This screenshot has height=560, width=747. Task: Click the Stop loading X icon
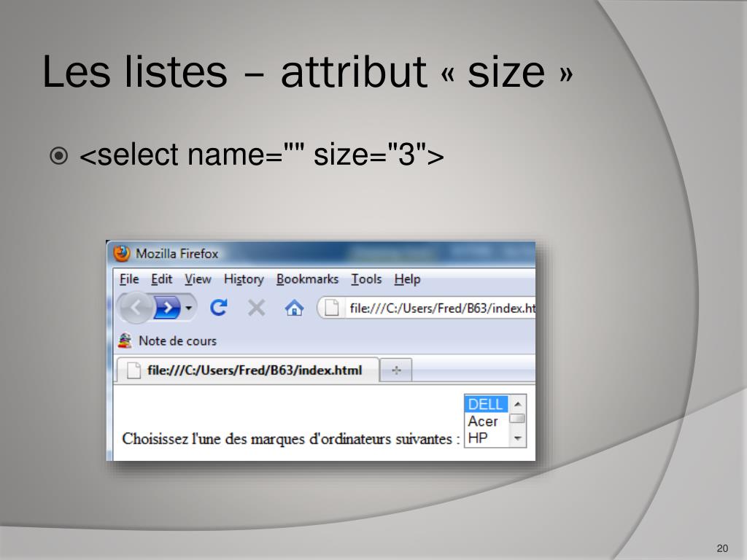click(256, 308)
